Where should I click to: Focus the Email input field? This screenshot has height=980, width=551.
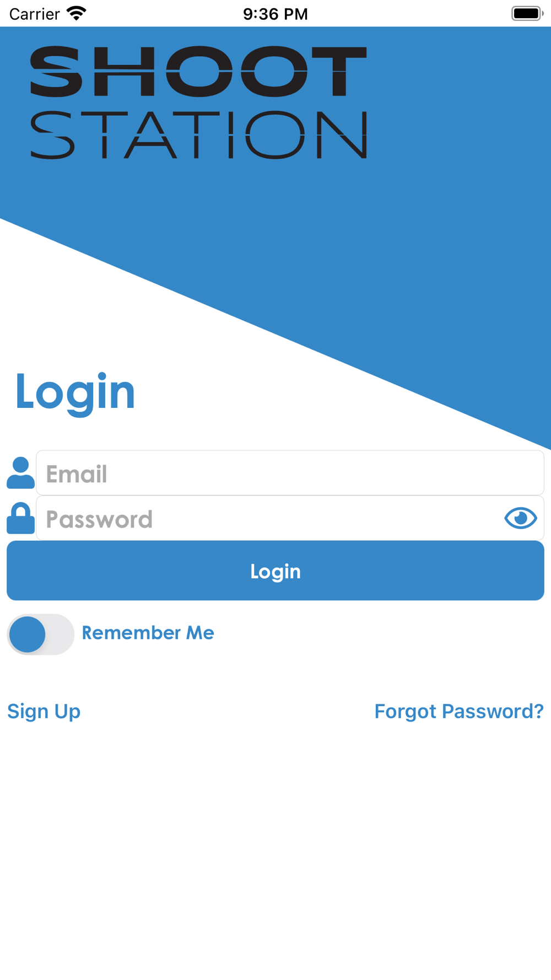[x=290, y=473]
